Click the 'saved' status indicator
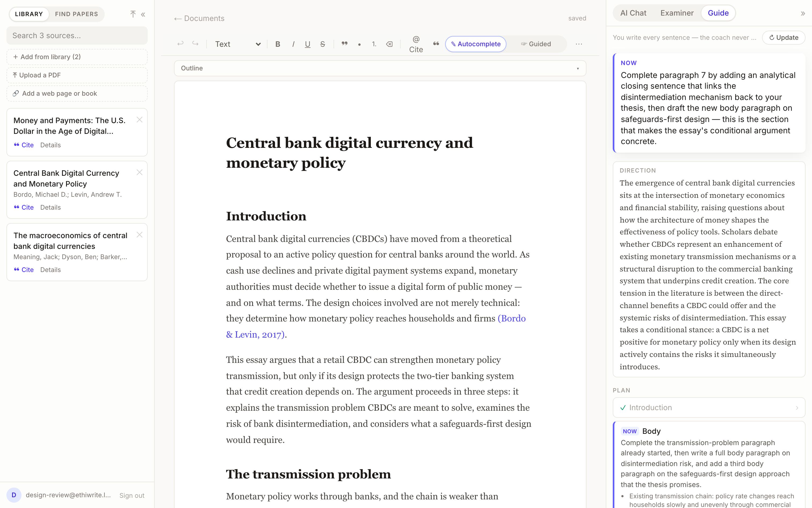The width and height of the screenshot is (812, 508). [x=577, y=19]
